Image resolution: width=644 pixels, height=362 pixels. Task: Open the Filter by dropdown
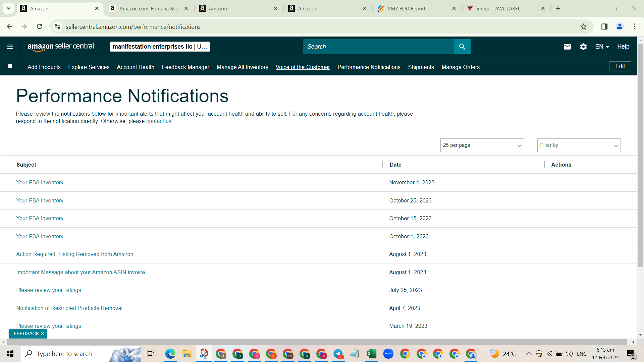tap(579, 145)
